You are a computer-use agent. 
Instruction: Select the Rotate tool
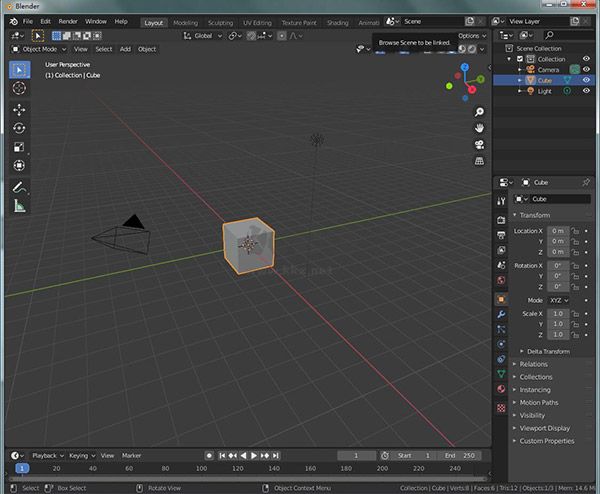[19, 128]
